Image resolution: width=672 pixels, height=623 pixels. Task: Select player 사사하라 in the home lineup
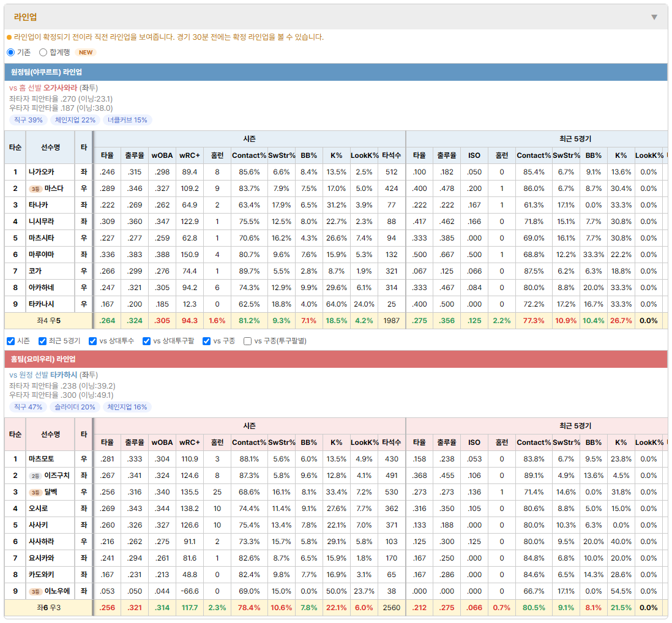pos(42,542)
